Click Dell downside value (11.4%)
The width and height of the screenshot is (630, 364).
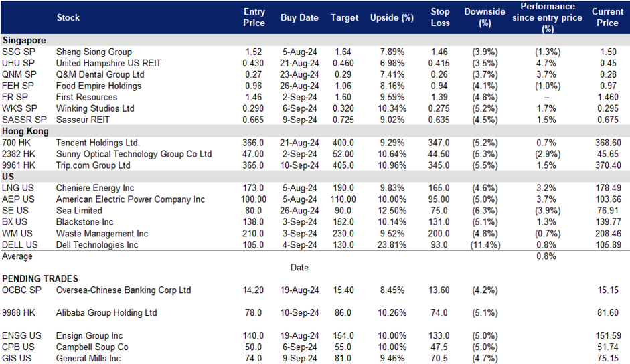pos(485,245)
